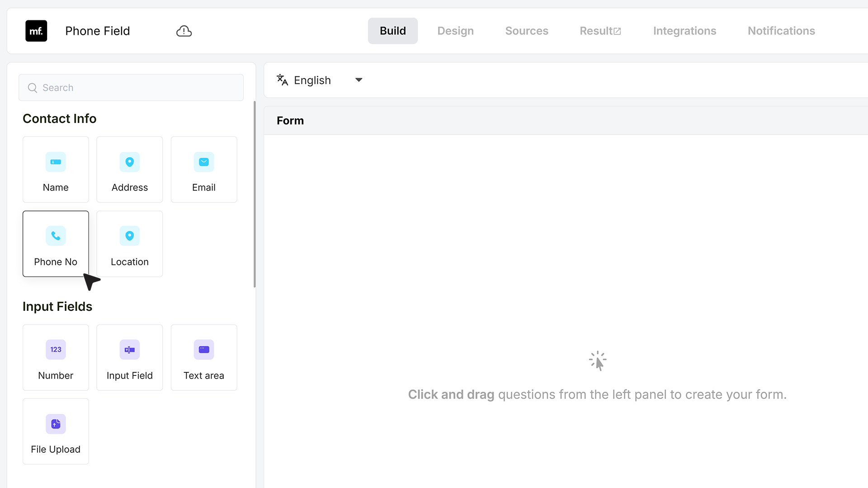Click the language dropdown arrow
Screen dimensions: 868x488
[x=359, y=80]
